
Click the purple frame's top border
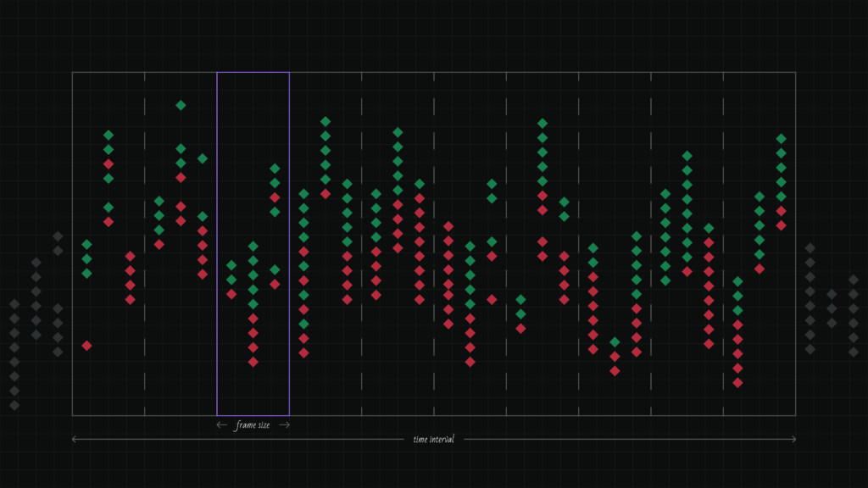point(253,73)
